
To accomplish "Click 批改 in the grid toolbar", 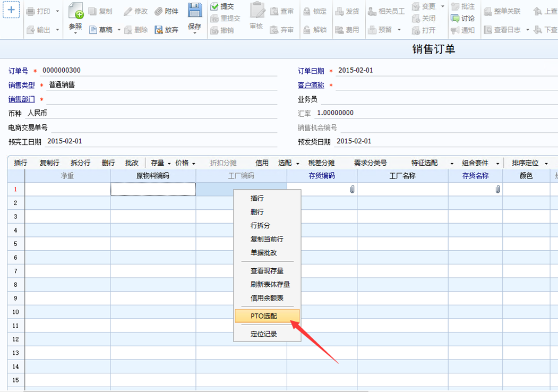I will pyautogui.click(x=132, y=163).
